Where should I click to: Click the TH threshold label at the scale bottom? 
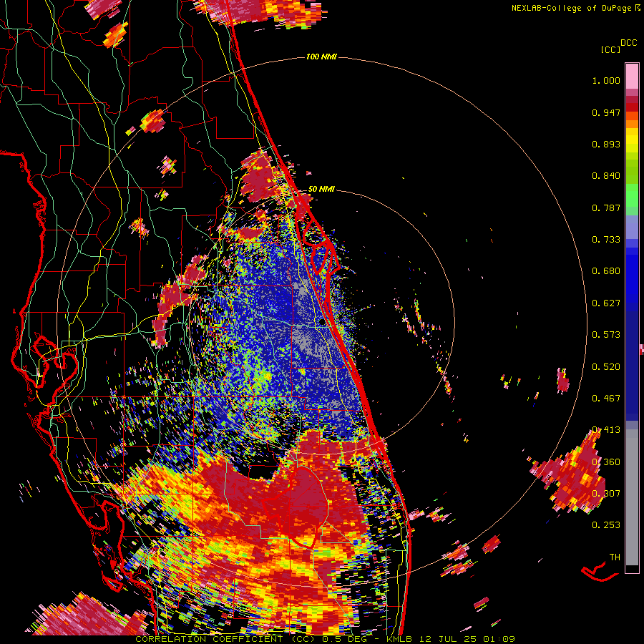pos(615,557)
